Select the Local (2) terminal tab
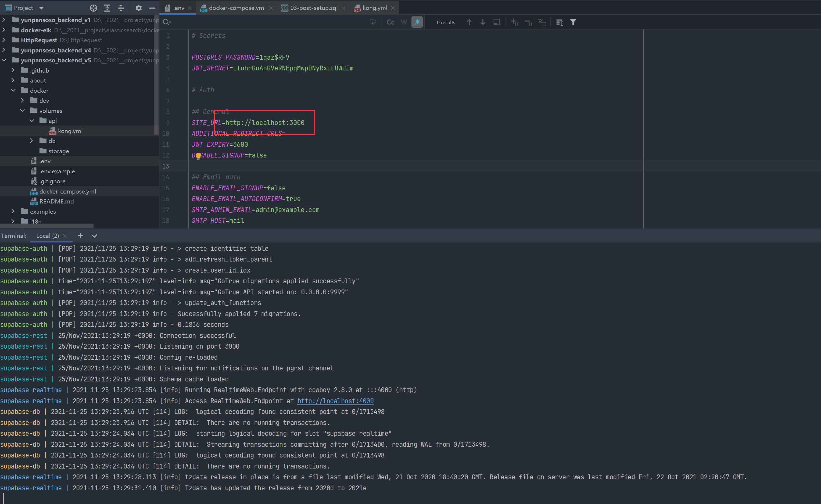The height and width of the screenshot is (504, 821). pyautogui.click(x=47, y=236)
